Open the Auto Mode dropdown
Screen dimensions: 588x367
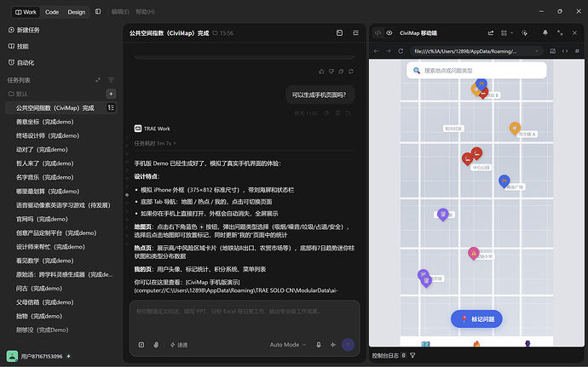[288, 345]
